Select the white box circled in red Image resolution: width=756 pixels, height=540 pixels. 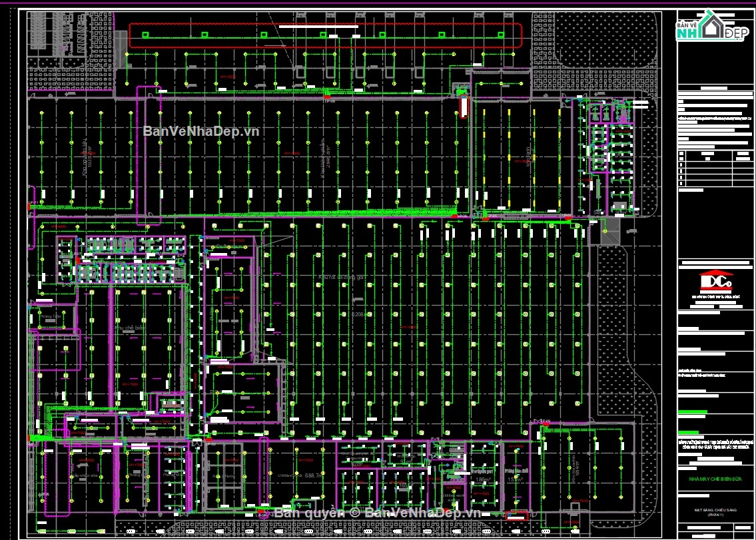point(464,107)
